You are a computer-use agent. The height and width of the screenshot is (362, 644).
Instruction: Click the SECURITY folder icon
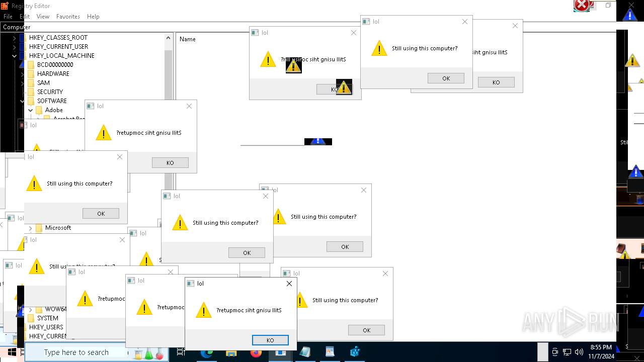[31, 92]
